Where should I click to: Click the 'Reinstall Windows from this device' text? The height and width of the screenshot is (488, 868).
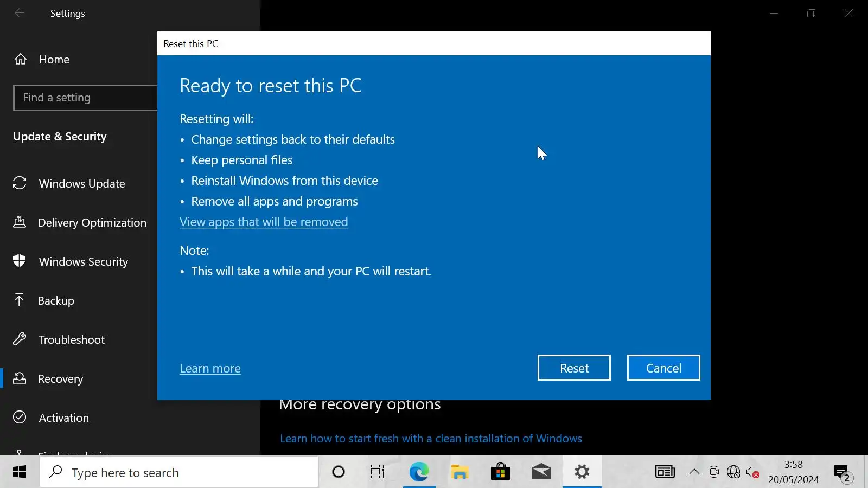284,181
